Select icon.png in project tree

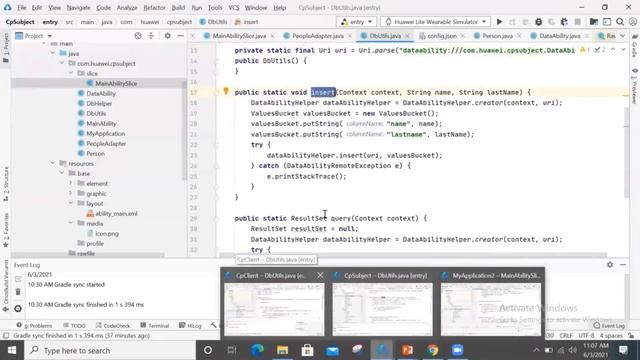click(x=102, y=233)
